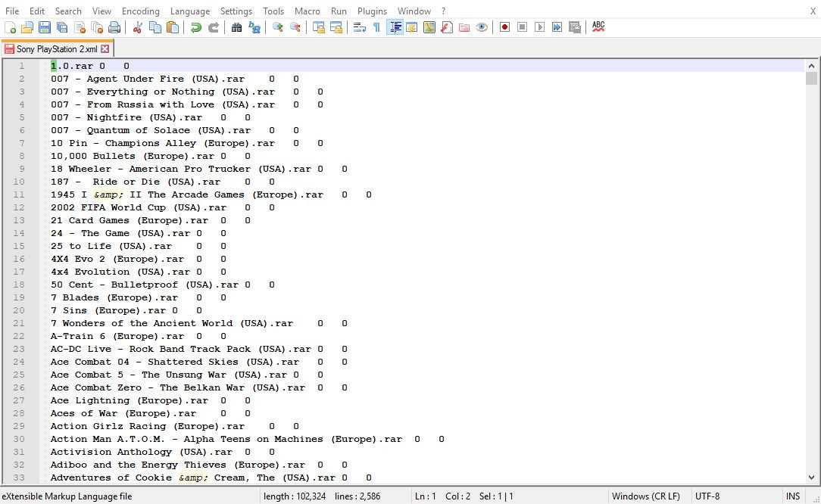
Task: Cut selection with the scissors icon
Action: click(138, 27)
